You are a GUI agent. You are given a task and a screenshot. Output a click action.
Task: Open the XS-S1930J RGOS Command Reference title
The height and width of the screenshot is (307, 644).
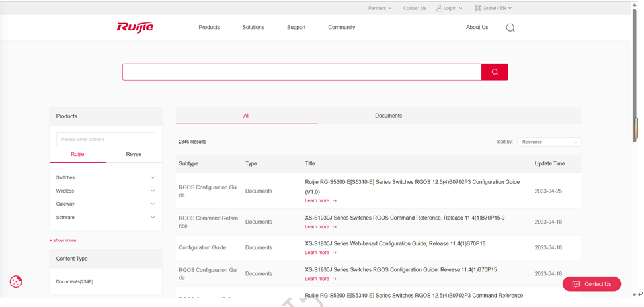coord(405,218)
